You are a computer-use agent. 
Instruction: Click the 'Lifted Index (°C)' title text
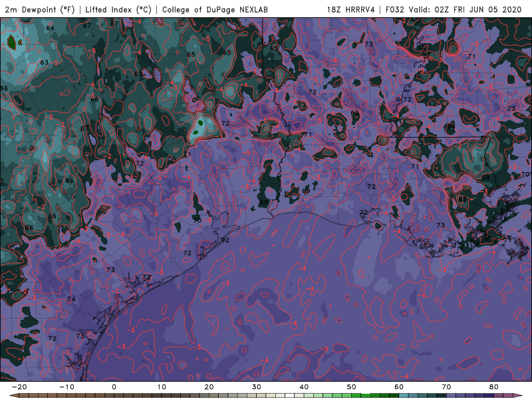point(118,9)
